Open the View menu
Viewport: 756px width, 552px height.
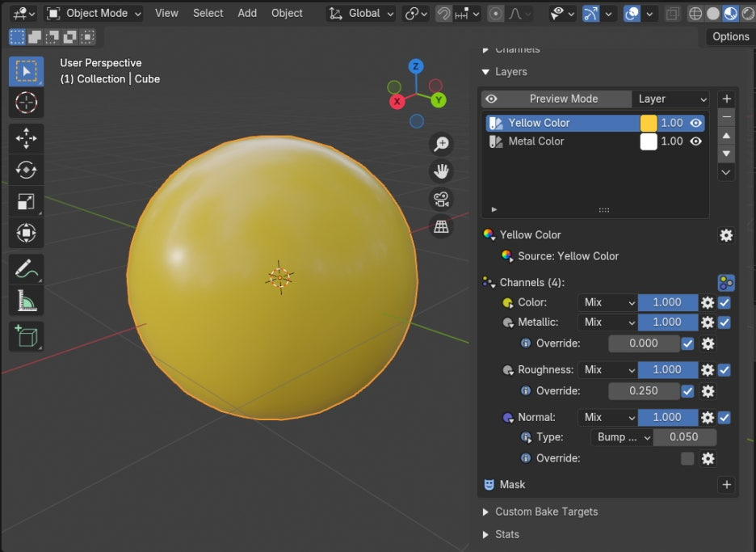pyautogui.click(x=166, y=14)
